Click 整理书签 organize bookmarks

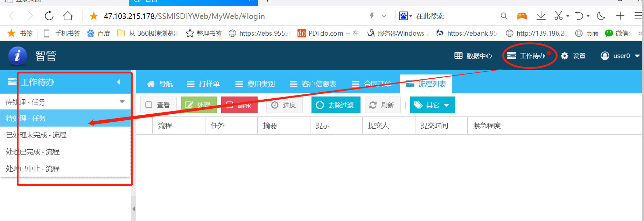pyautogui.click(x=204, y=33)
